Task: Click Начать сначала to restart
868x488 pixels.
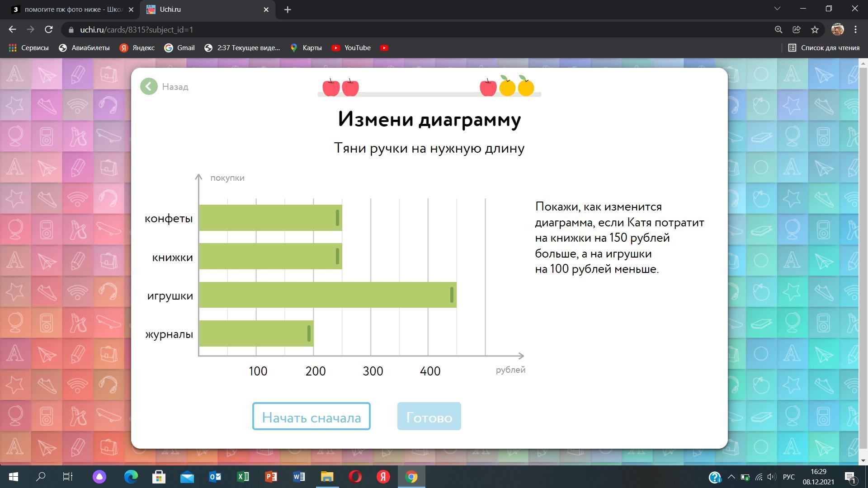Action: pyautogui.click(x=311, y=417)
